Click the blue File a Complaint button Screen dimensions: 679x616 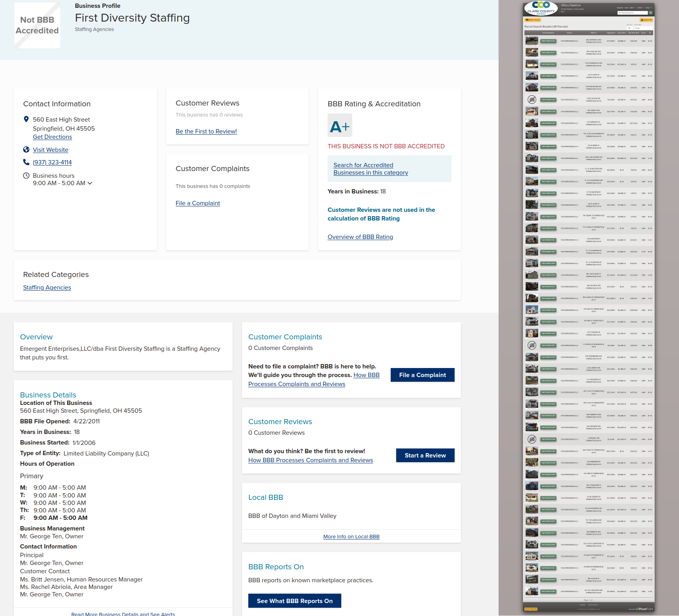[x=422, y=375]
